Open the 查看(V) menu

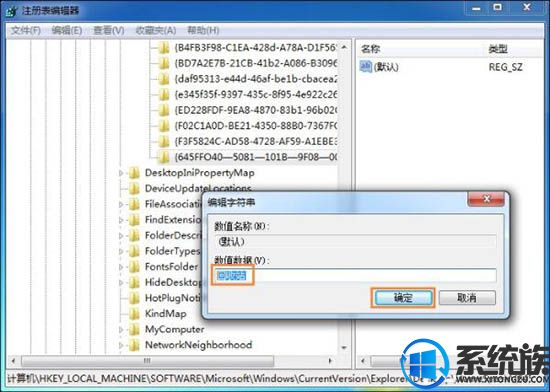[x=109, y=31]
